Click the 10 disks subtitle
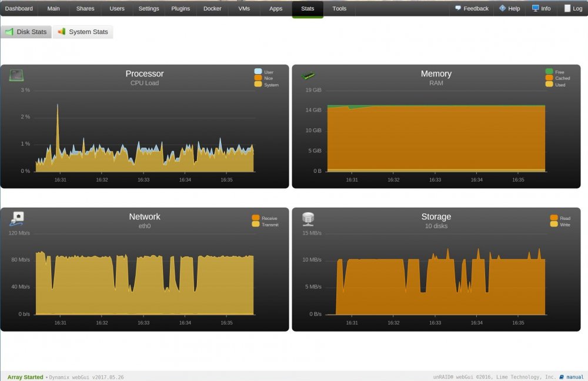Image resolution: width=588 pixels, height=381 pixels. tap(436, 226)
